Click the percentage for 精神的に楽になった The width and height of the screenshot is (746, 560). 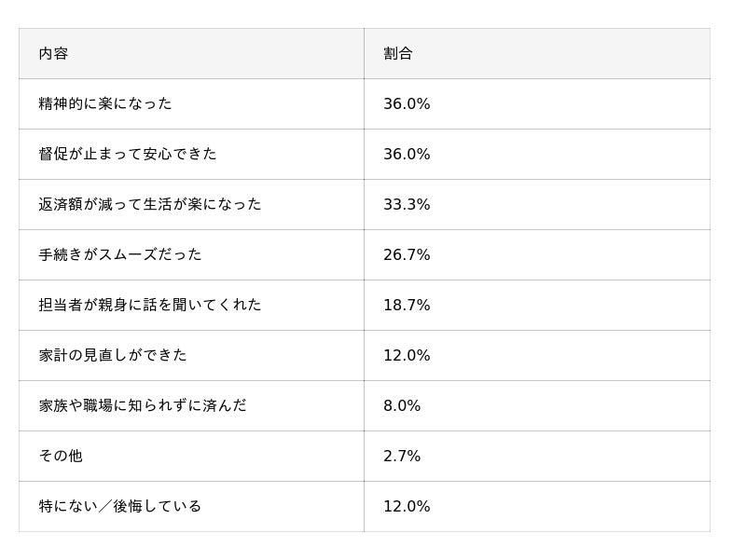tap(407, 104)
